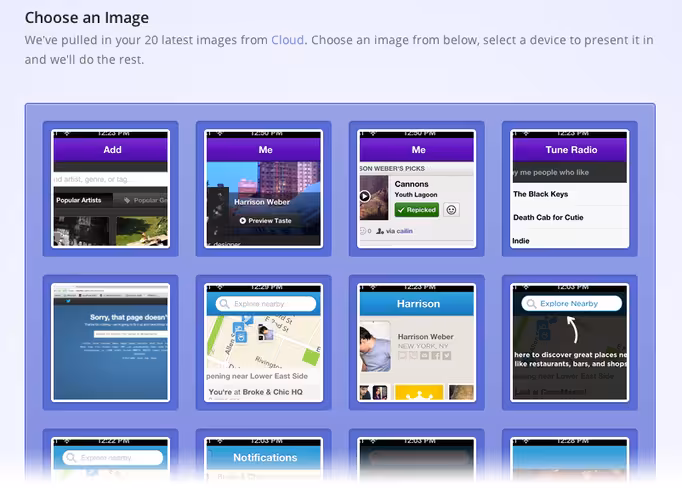
Task: Choose the 'Sorry, that page doesn't' thumbnail
Action: (110, 342)
